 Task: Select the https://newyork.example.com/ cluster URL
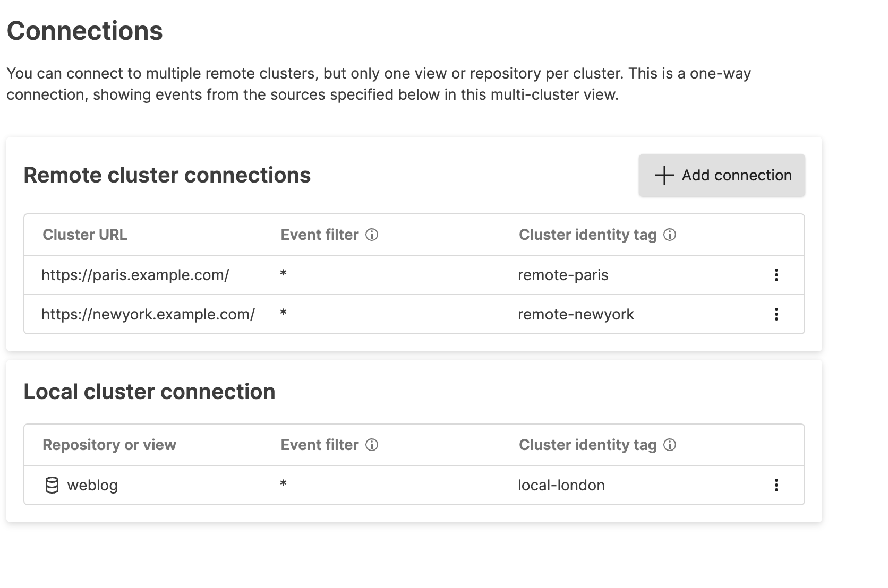point(148,314)
